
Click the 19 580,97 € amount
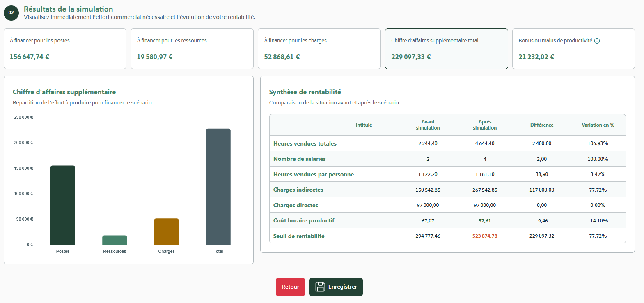point(155,57)
